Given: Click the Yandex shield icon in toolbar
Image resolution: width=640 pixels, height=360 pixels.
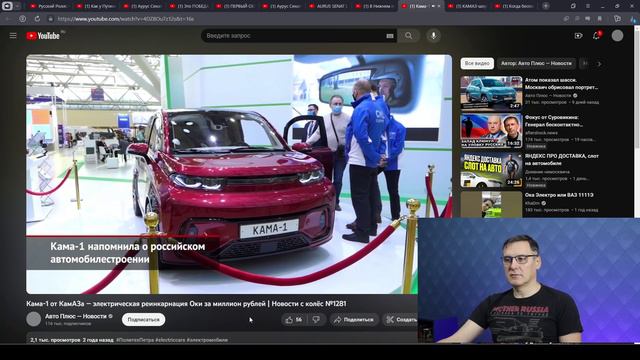Looking at the screenshot, I should [x=22, y=19].
